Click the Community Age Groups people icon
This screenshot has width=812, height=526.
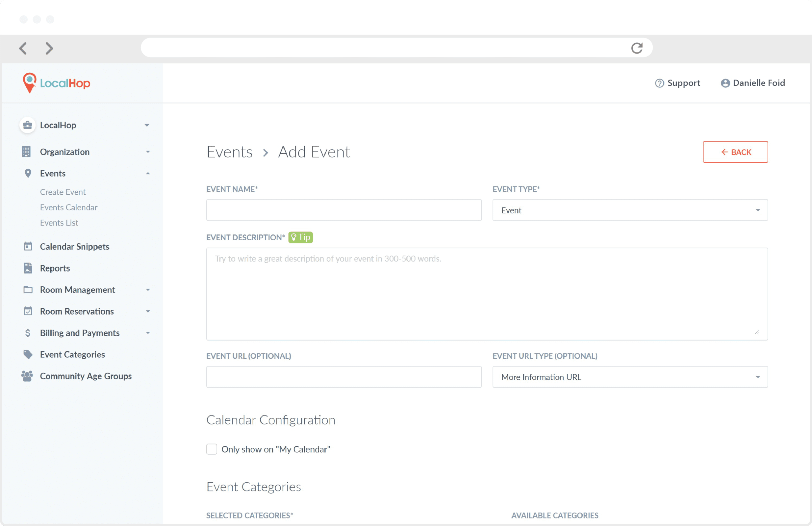27,376
